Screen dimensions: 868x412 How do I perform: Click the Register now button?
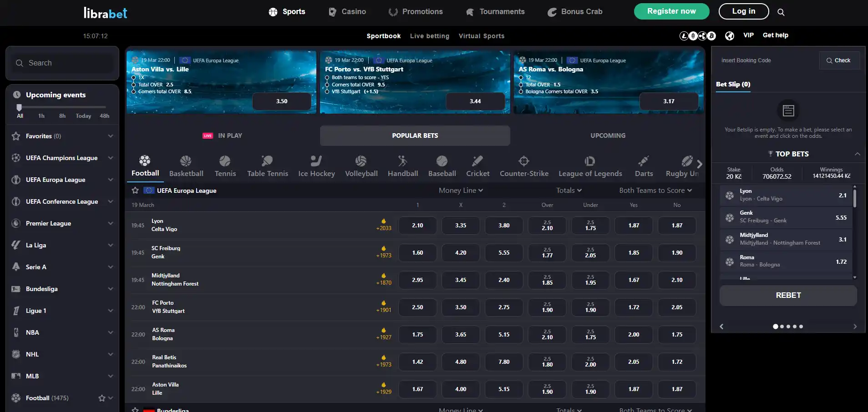(x=671, y=11)
